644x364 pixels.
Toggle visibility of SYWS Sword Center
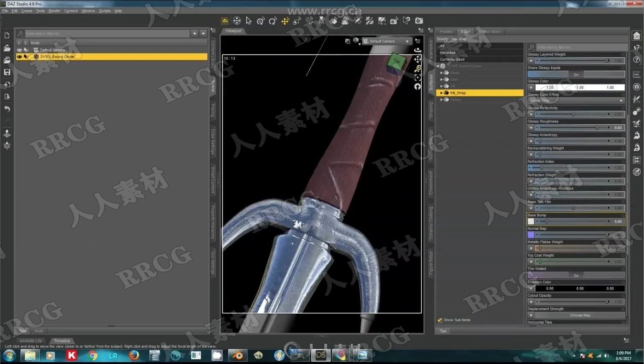(19, 56)
